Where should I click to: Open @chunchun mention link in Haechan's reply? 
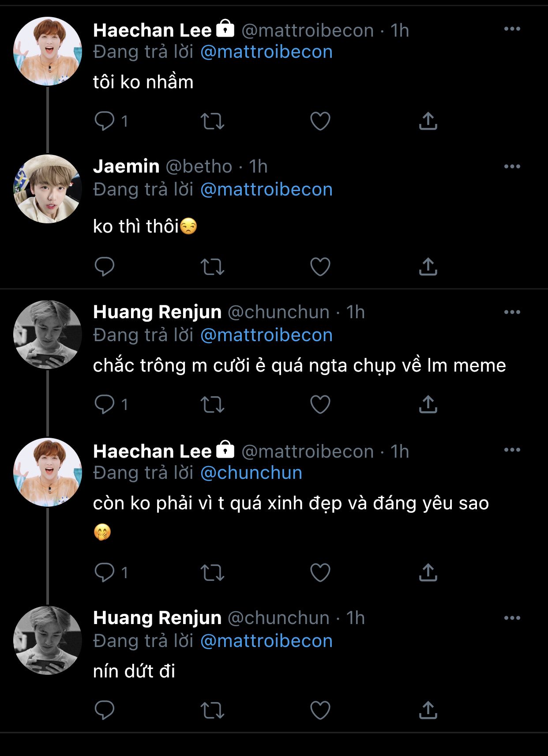(x=251, y=473)
